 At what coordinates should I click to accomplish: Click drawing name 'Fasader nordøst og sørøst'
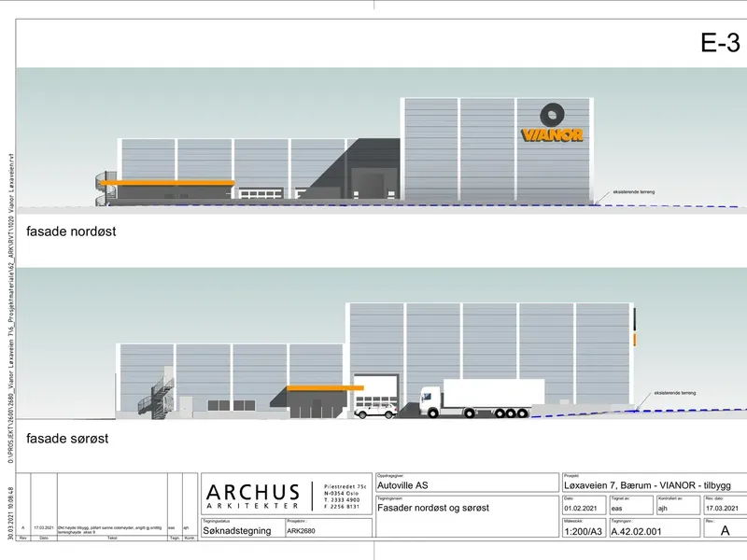(433, 508)
